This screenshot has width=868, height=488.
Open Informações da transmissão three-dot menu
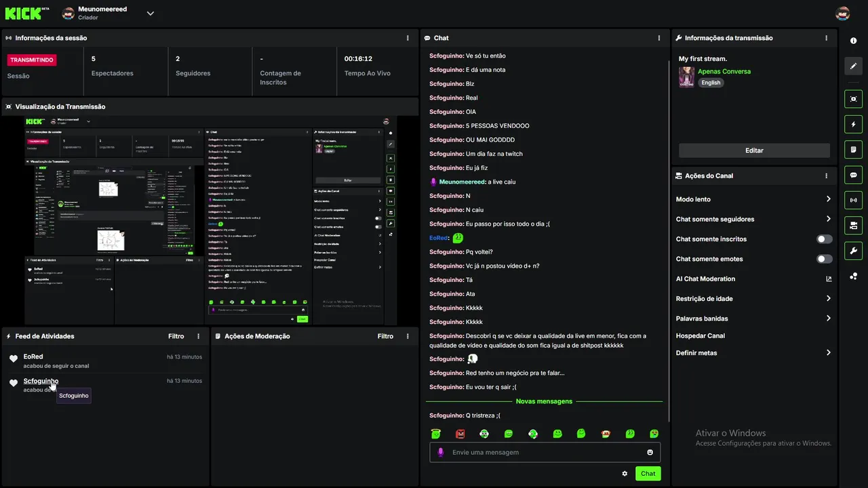[x=826, y=38]
